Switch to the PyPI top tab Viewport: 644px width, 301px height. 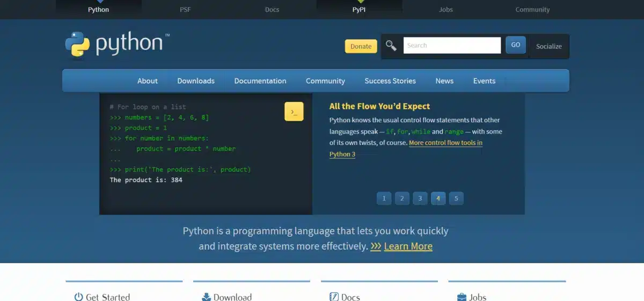(359, 9)
